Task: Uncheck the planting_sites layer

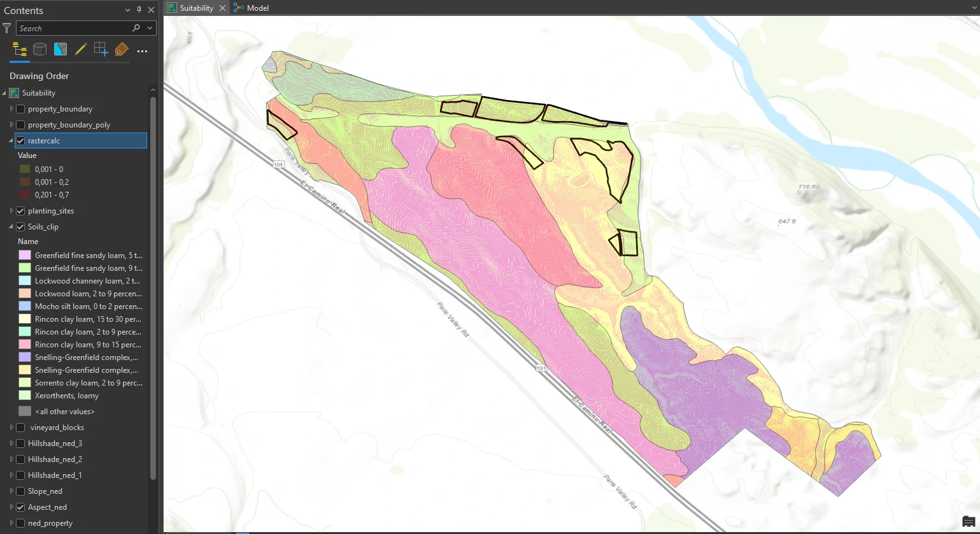Action: [x=20, y=211]
